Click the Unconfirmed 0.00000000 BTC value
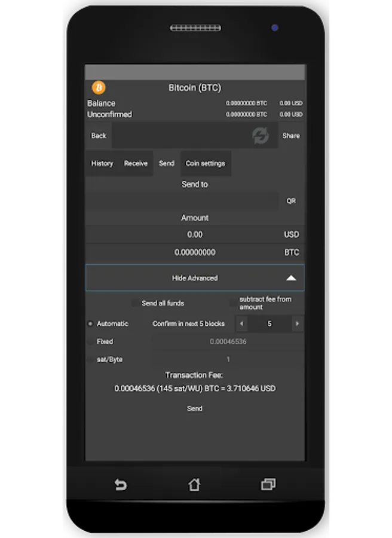 (246, 114)
